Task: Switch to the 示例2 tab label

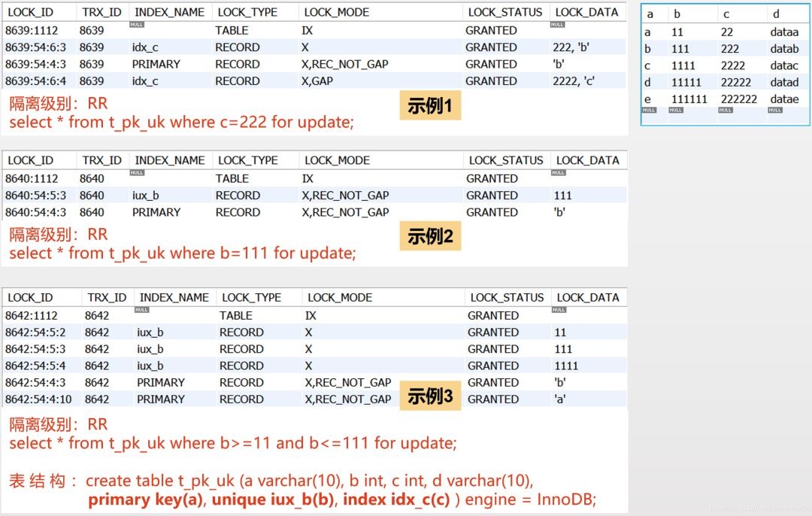Action: click(x=429, y=235)
